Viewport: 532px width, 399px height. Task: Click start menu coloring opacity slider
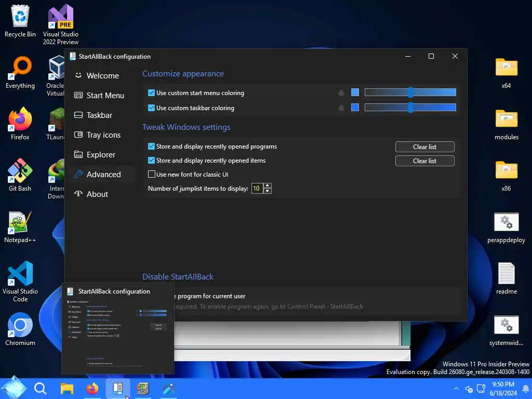click(410, 92)
